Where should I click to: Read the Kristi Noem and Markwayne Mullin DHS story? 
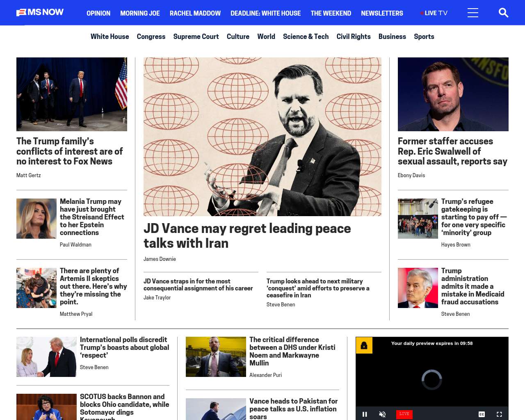pyautogui.click(x=292, y=352)
